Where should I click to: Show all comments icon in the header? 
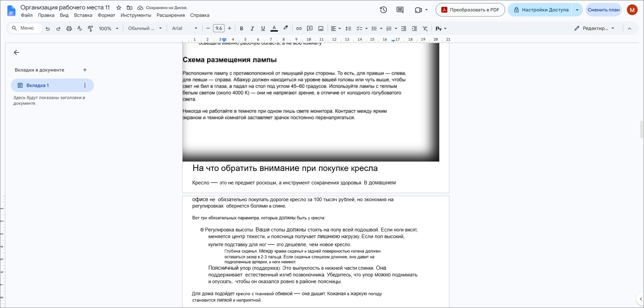[400, 10]
